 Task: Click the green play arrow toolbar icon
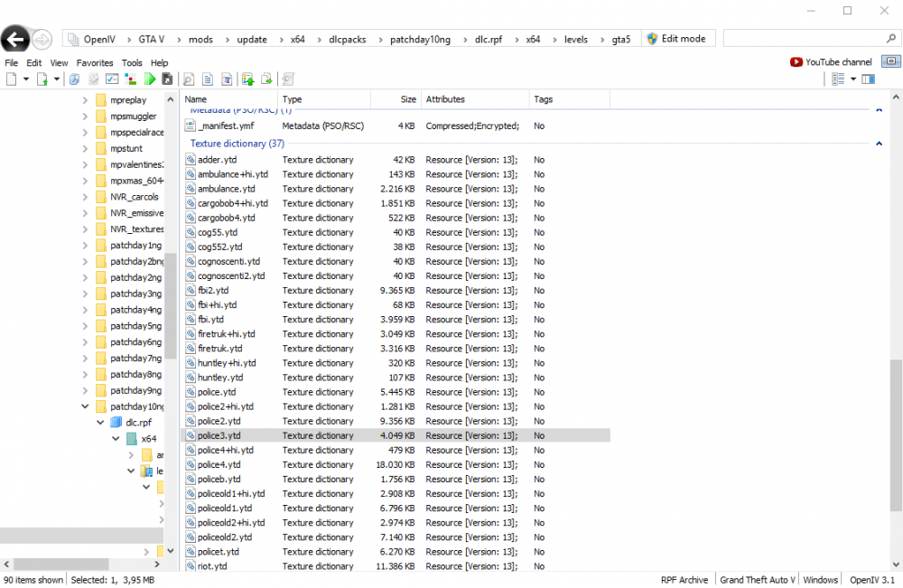pos(150,79)
